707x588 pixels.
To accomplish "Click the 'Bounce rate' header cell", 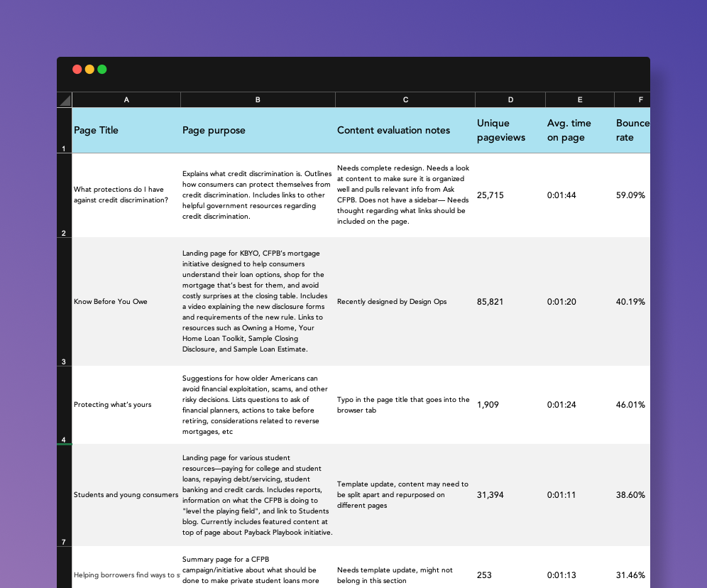I will (632, 131).
